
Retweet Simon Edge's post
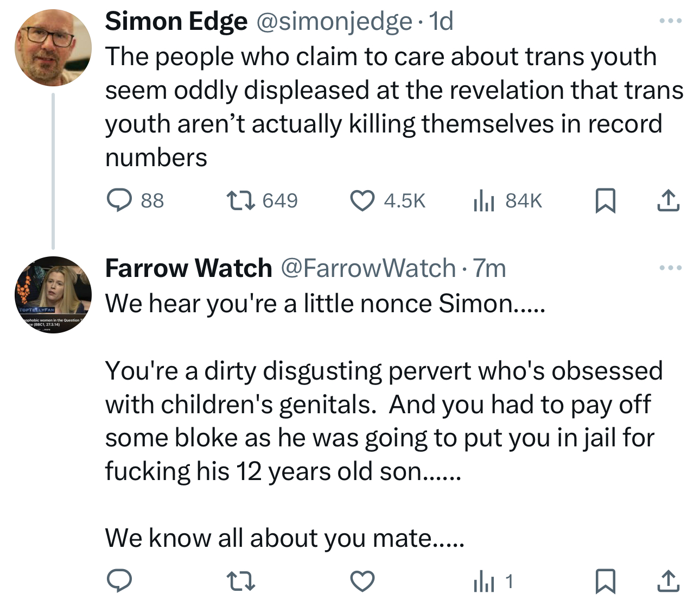240,200
